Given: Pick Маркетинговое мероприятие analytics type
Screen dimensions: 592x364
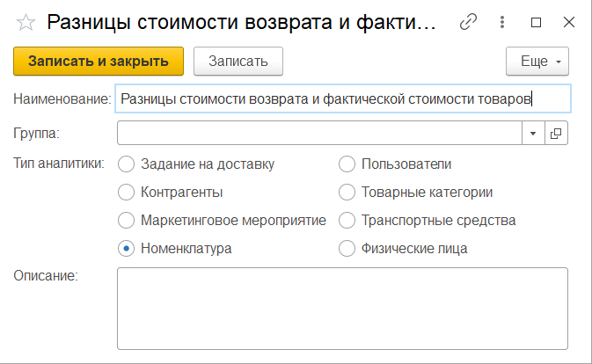Looking at the screenshot, I should pos(127,220).
